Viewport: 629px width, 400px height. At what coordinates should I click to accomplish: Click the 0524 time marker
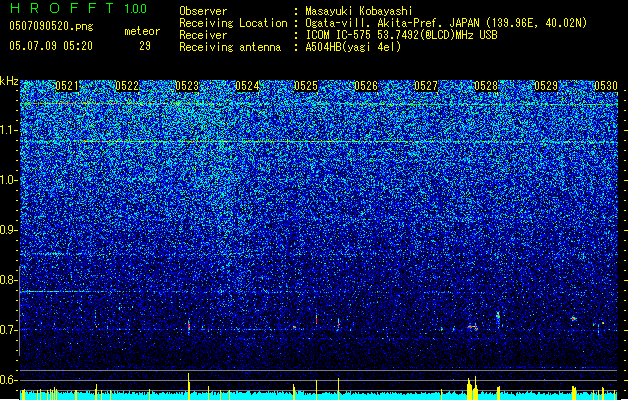tap(247, 86)
